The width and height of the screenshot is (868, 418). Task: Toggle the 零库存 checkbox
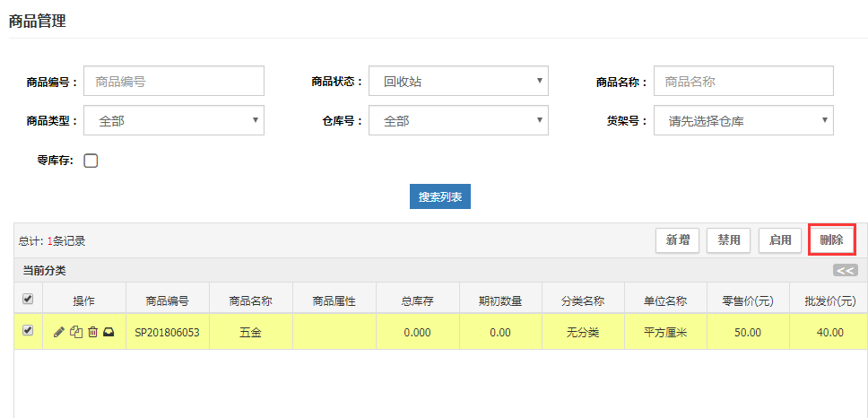(x=91, y=161)
